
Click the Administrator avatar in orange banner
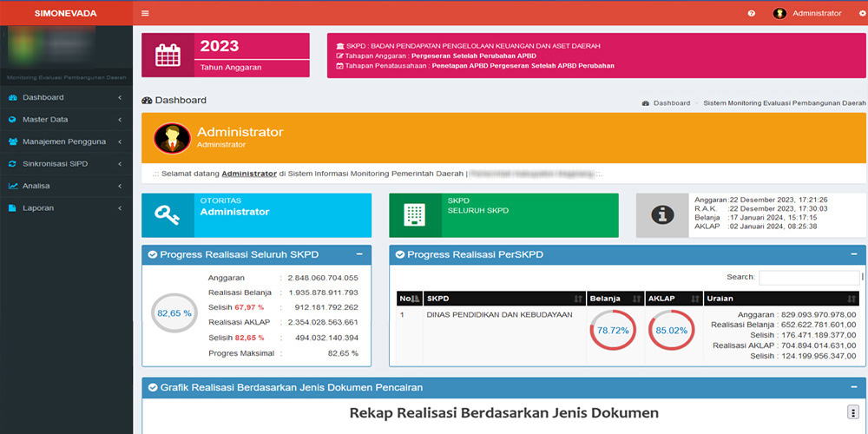pos(172,138)
